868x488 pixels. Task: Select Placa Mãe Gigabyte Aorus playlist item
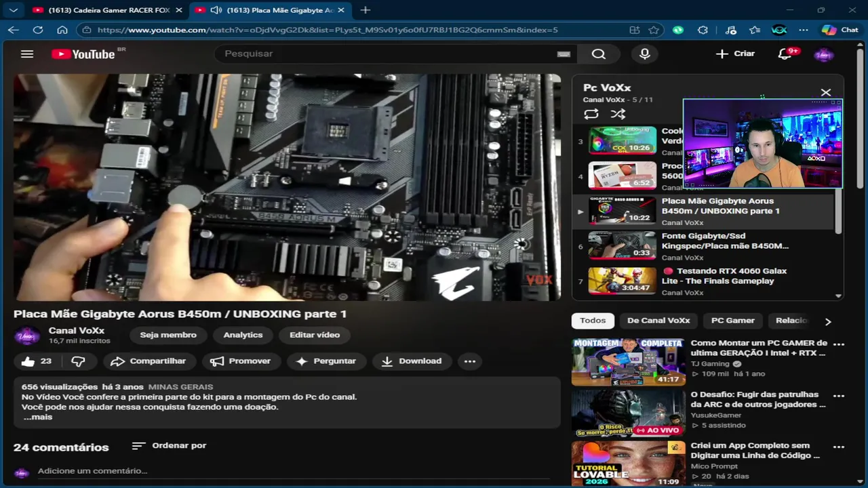703,210
